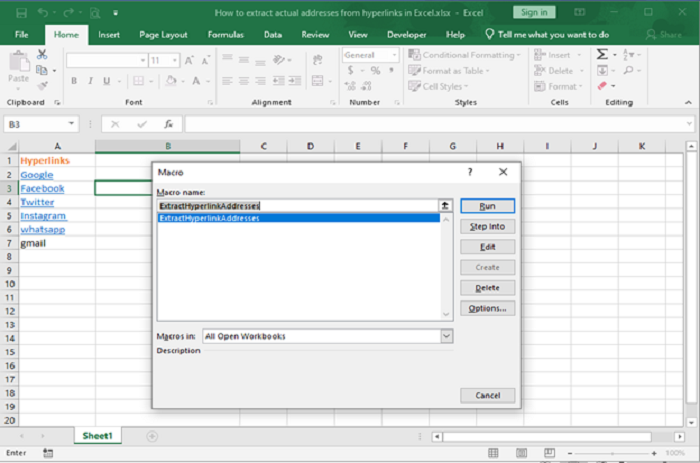The height and width of the screenshot is (463, 700).
Task: Click the Align Left icon
Action: click(227, 81)
